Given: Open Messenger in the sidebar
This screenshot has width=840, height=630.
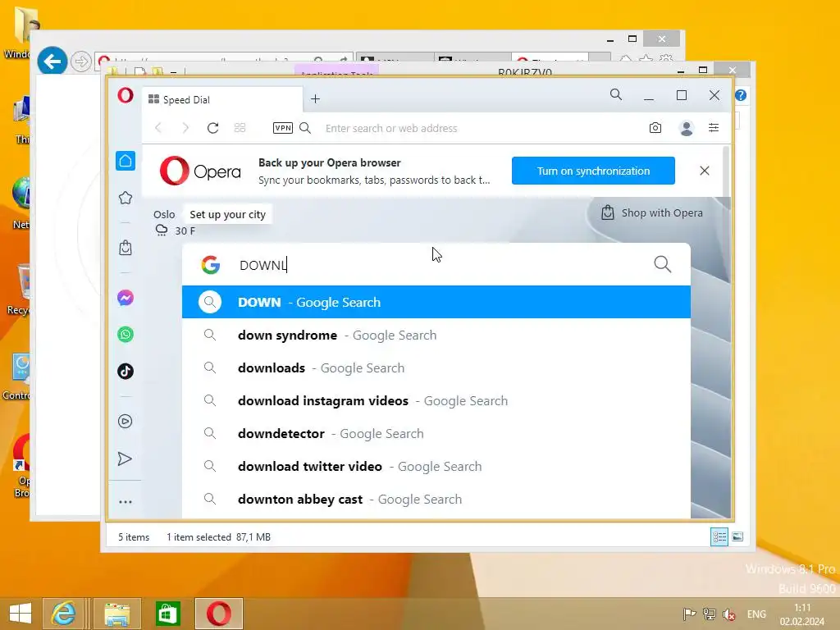Looking at the screenshot, I should [x=126, y=298].
